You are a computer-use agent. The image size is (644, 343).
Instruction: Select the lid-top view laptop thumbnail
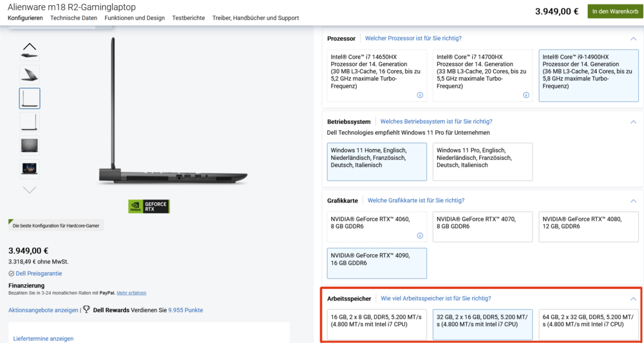click(x=30, y=145)
